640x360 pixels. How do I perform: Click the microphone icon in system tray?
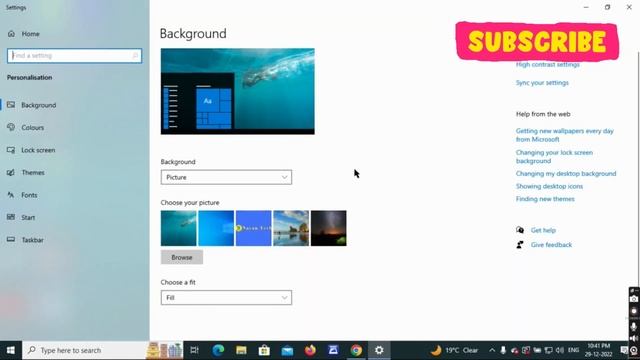click(503, 350)
